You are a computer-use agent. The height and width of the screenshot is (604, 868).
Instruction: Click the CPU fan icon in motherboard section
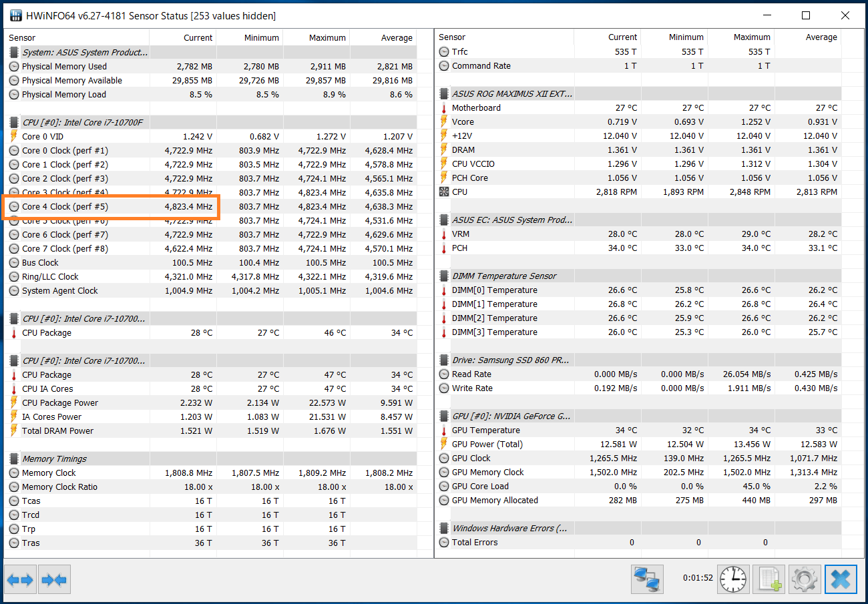(x=444, y=192)
